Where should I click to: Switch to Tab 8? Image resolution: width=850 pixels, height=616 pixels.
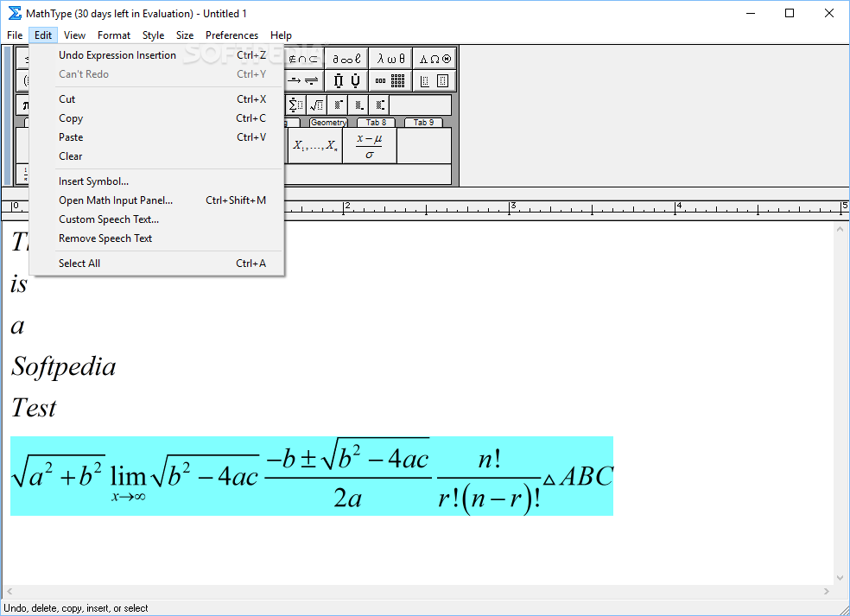click(x=377, y=123)
